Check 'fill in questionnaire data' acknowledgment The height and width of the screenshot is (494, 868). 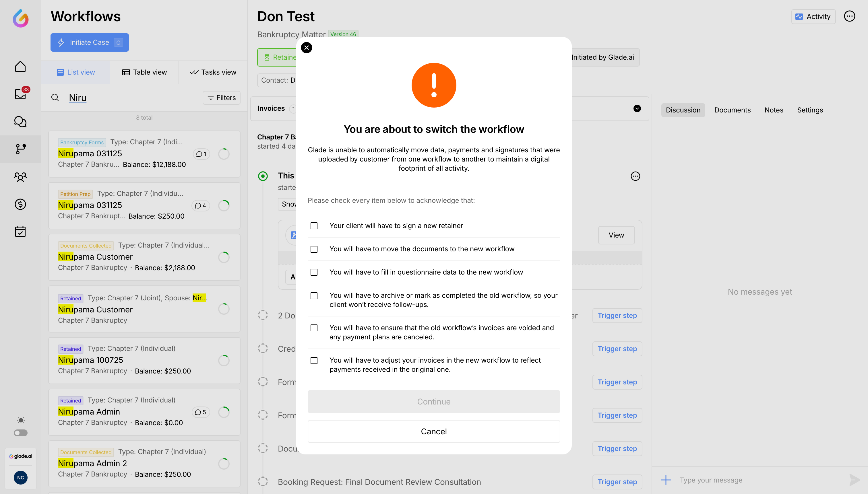[314, 273]
